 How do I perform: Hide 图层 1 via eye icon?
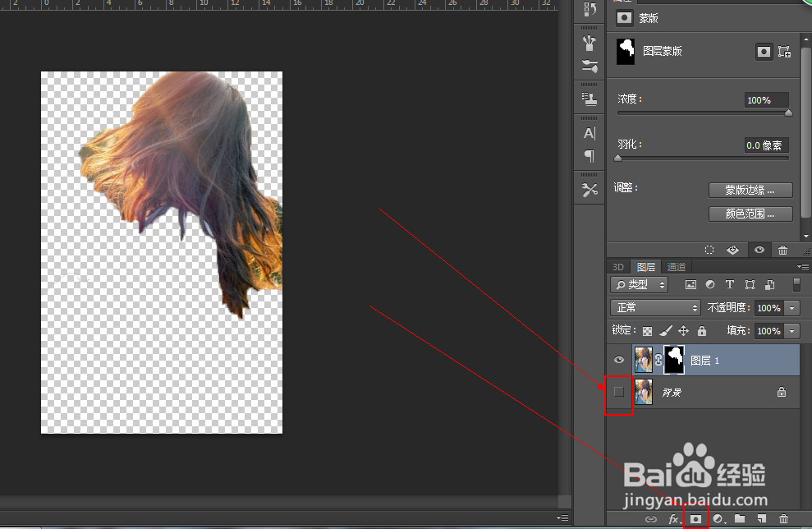point(619,360)
